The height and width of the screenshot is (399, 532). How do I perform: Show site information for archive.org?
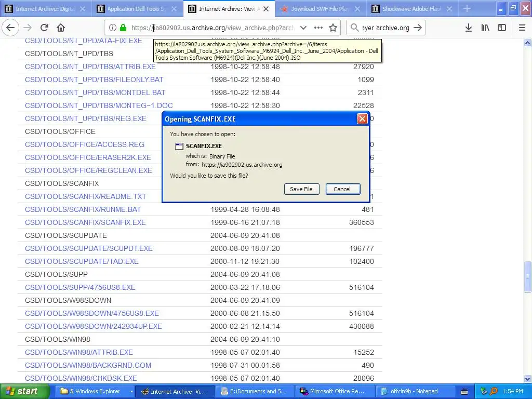[x=113, y=28]
